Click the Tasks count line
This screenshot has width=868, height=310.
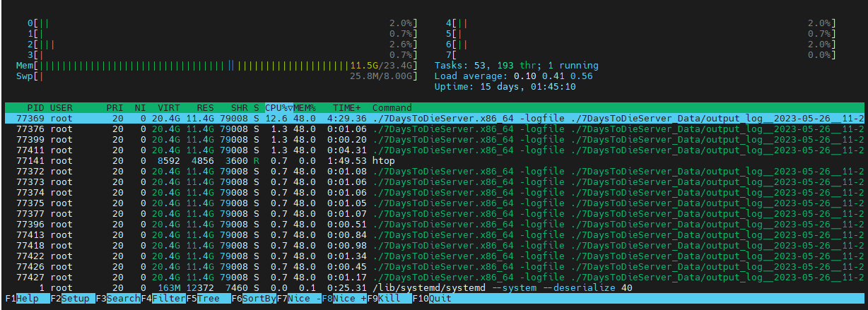point(516,65)
